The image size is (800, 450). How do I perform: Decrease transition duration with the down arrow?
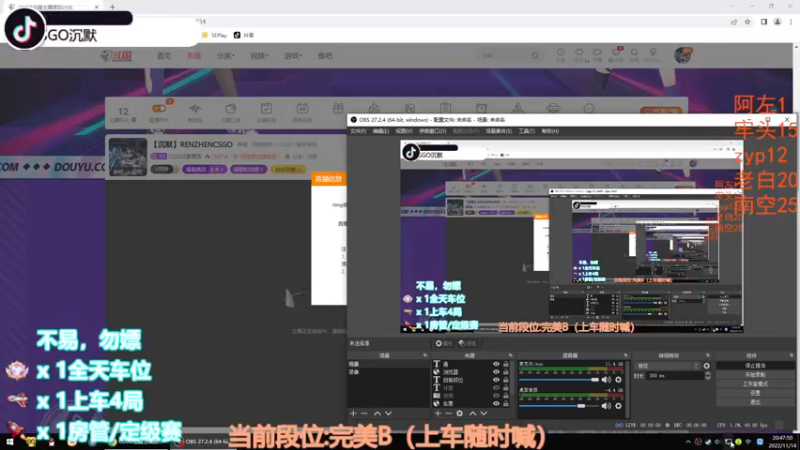click(x=708, y=378)
